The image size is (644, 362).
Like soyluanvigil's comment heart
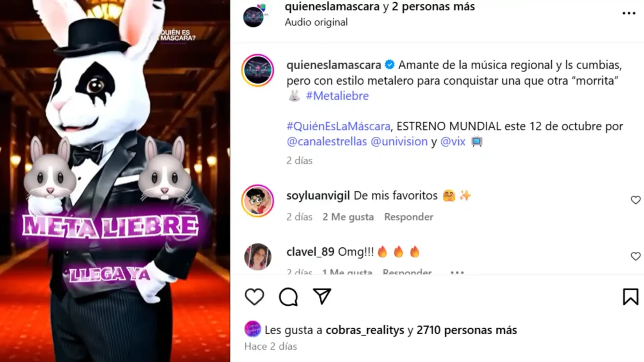(635, 200)
